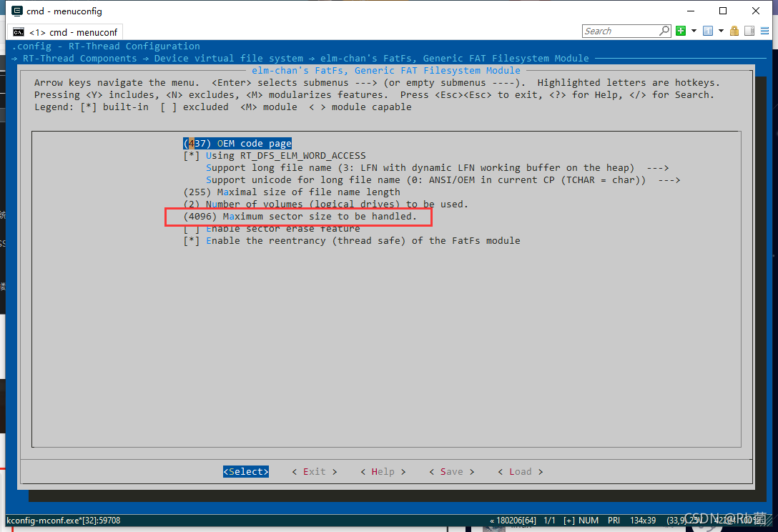This screenshot has height=532, width=778.
Task: Click the <Select> button
Action: [245, 471]
